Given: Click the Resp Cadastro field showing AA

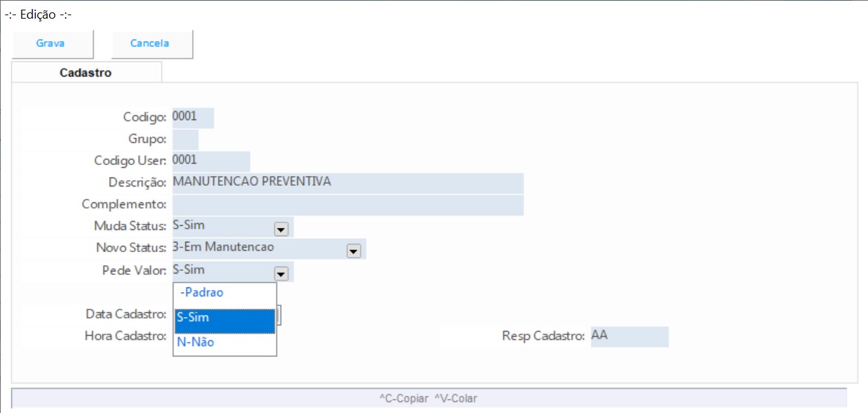Looking at the screenshot, I should [628, 336].
